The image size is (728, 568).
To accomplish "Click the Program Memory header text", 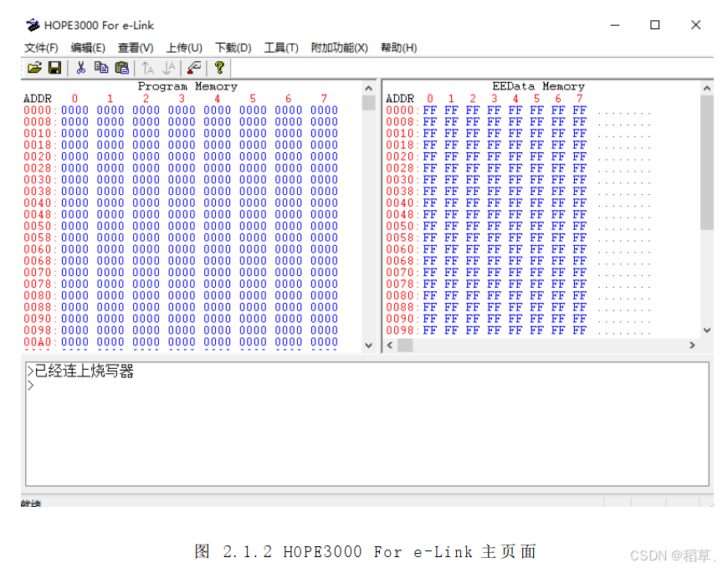I will click(x=187, y=86).
